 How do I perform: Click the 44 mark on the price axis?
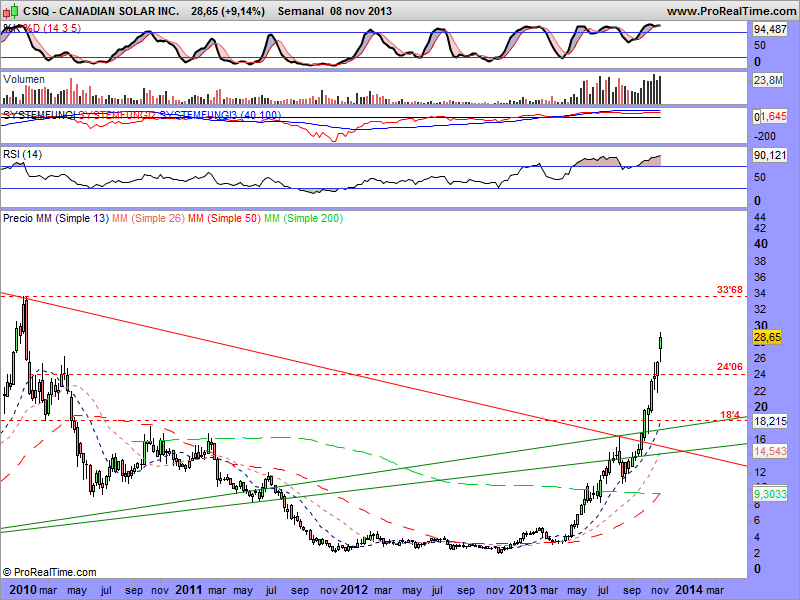[x=760, y=217]
